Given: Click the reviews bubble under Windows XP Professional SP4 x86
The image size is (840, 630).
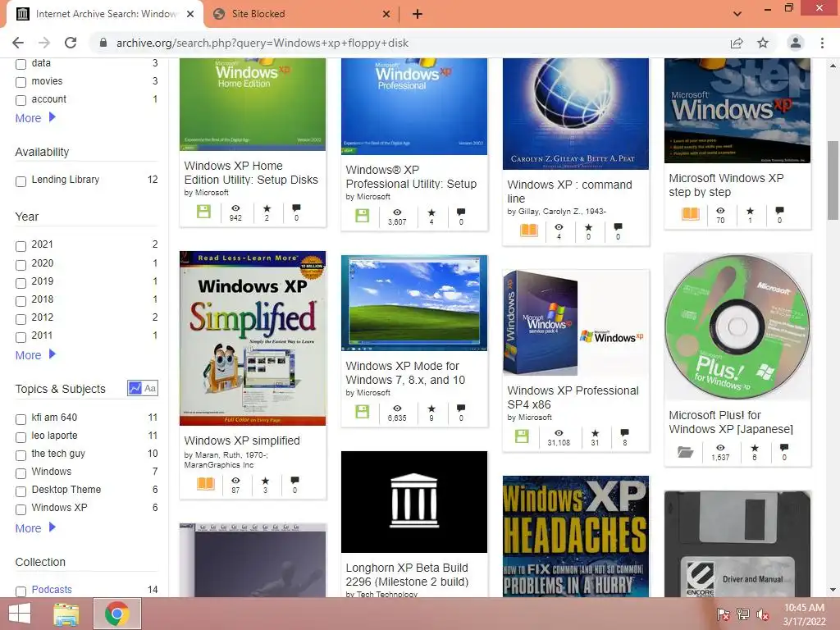Looking at the screenshot, I should [624, 433].
